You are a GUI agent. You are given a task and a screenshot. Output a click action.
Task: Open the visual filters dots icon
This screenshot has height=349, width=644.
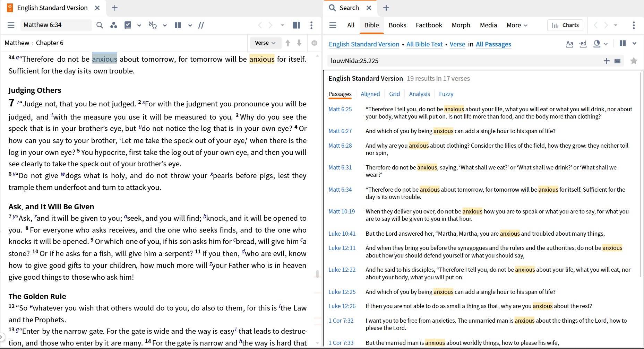point(113,25)
